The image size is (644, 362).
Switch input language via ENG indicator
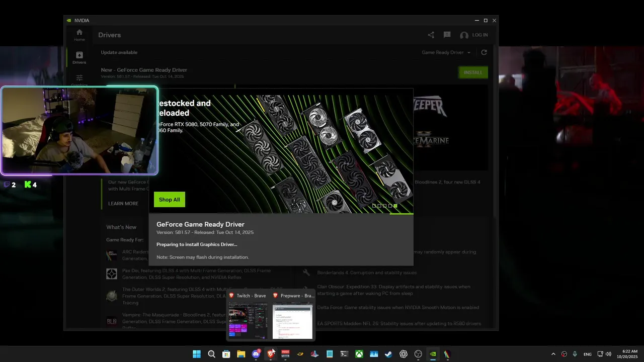click(588, 354)
